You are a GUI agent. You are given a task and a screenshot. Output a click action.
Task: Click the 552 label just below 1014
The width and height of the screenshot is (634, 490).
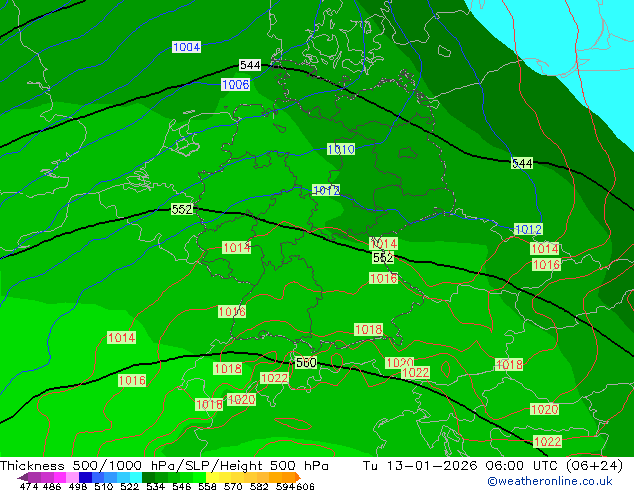point(383,258)
